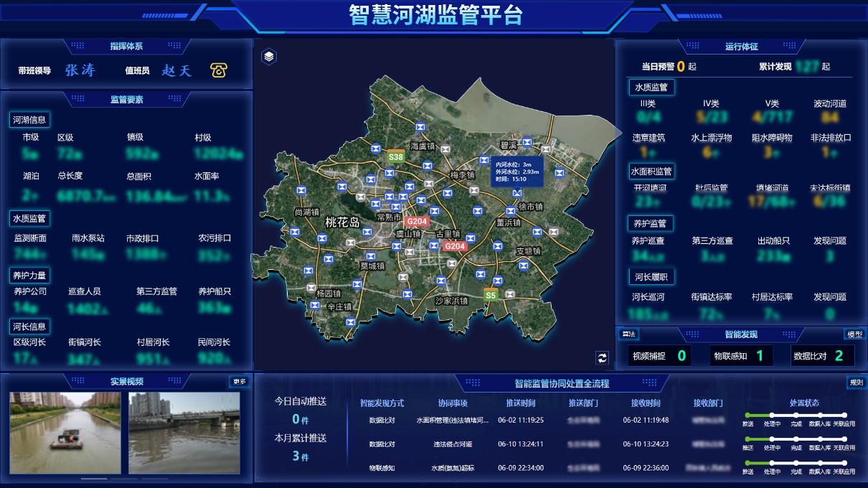
Task: Expand the 河湖信息 section
Action: click(29, 119)
